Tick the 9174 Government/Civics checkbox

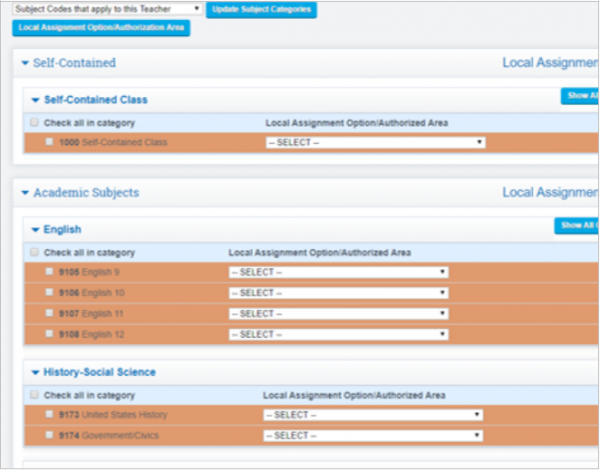[50, 435]
